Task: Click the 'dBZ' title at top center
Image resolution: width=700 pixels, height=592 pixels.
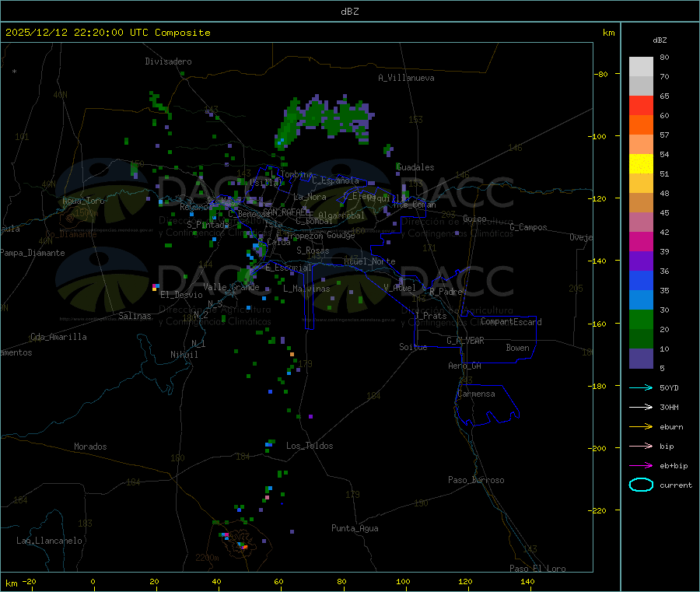Action: click(x=349, y=12)
